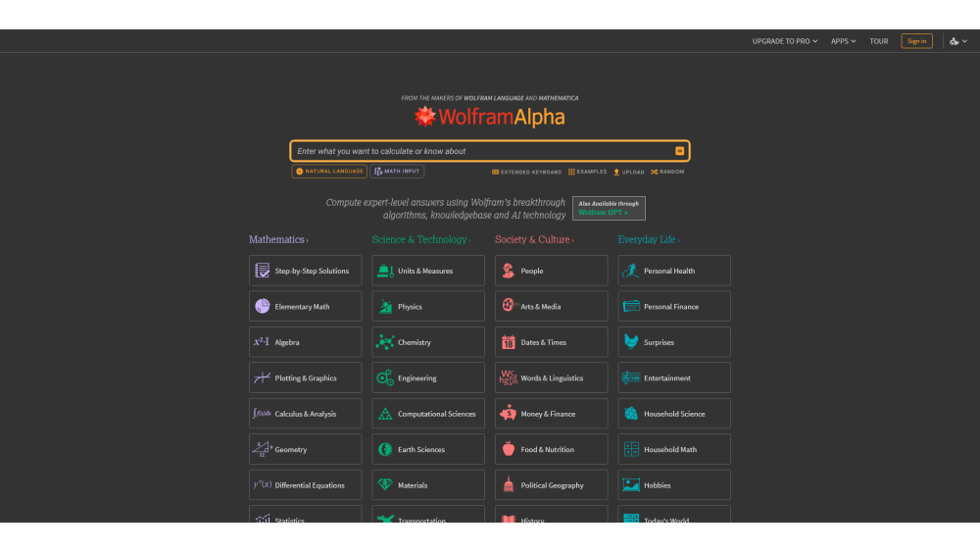
Task: Click the Dates & Times calendar icon
Action: click(508, 342)
